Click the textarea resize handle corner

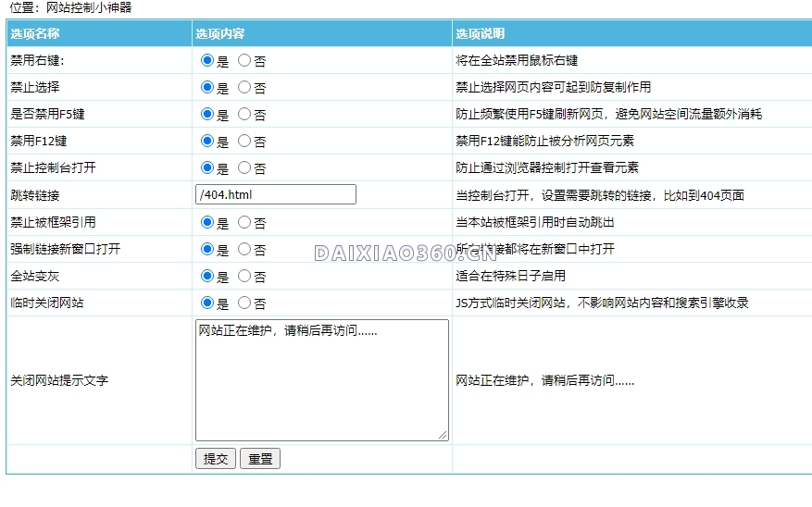(443, 435)
